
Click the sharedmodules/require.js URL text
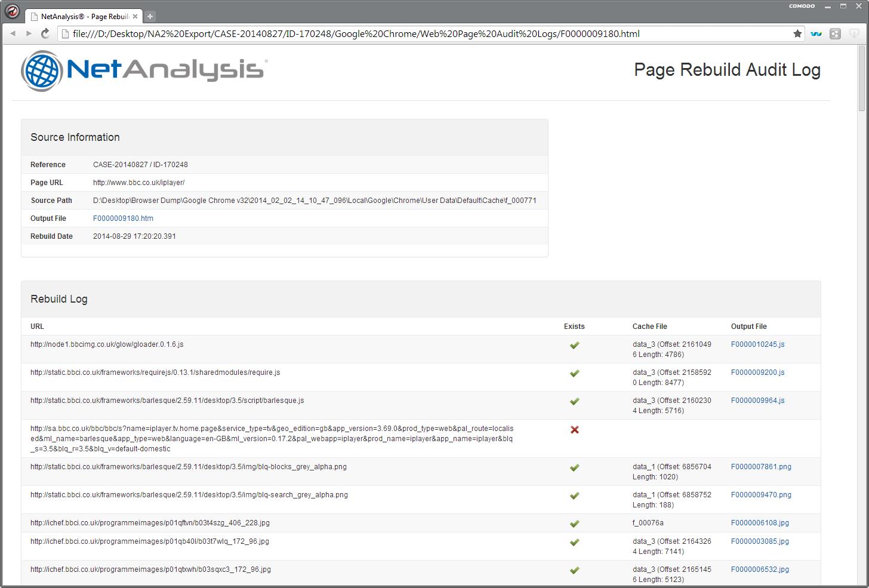tap(155, 372)
